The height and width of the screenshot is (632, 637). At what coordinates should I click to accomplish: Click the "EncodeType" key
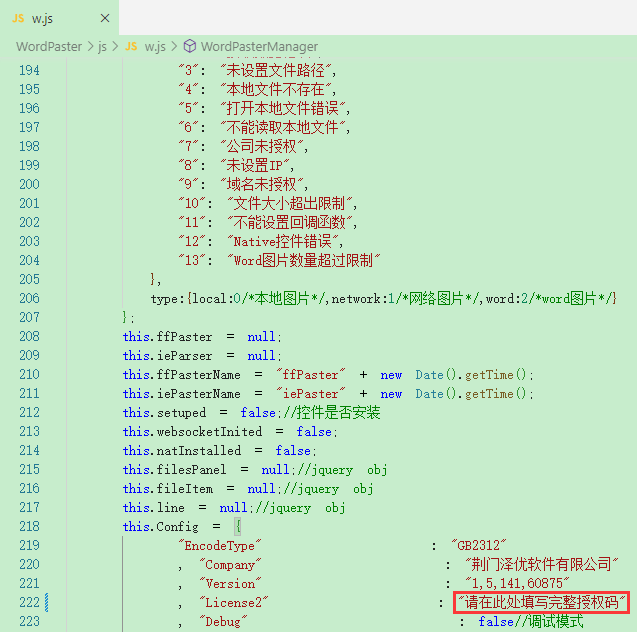[x=220, y=546]
